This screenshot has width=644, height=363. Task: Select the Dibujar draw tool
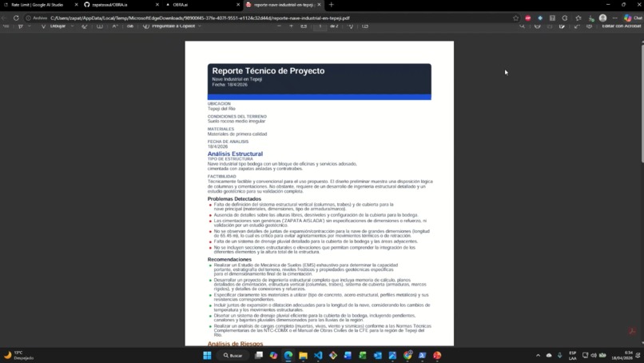[x=54, y=26]
